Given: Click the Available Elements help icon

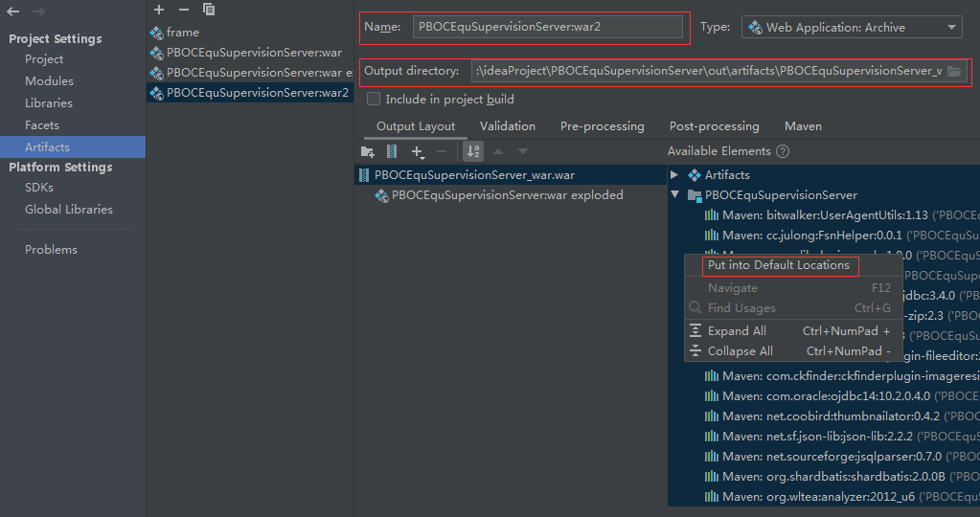Looking at the screenshot, I should [x=783, y=151].
